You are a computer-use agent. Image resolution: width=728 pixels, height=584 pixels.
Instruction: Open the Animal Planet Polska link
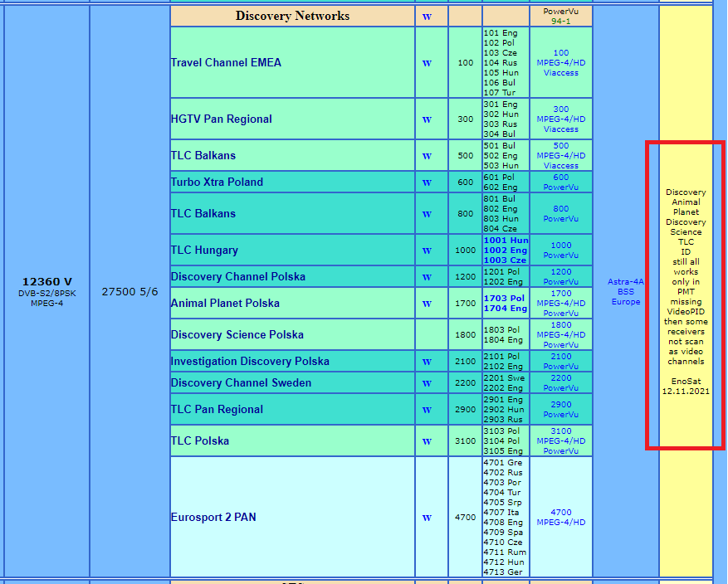pyautogui.click(x=225, y=303)
